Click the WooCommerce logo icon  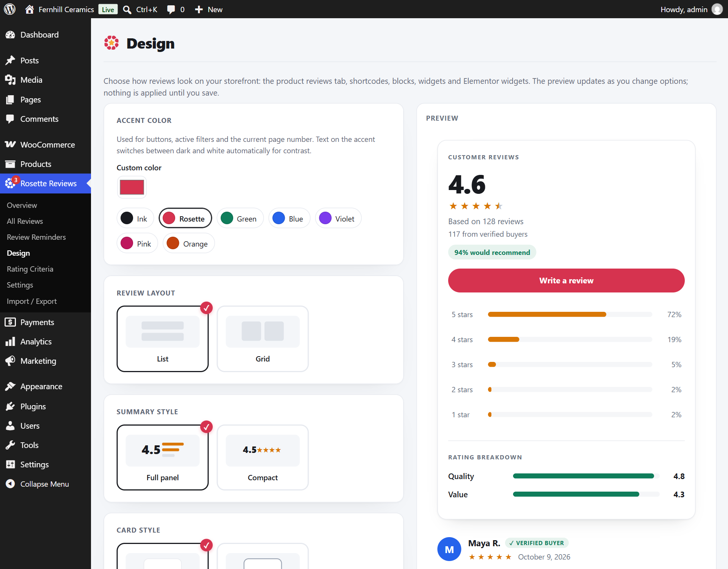point(10,145)
